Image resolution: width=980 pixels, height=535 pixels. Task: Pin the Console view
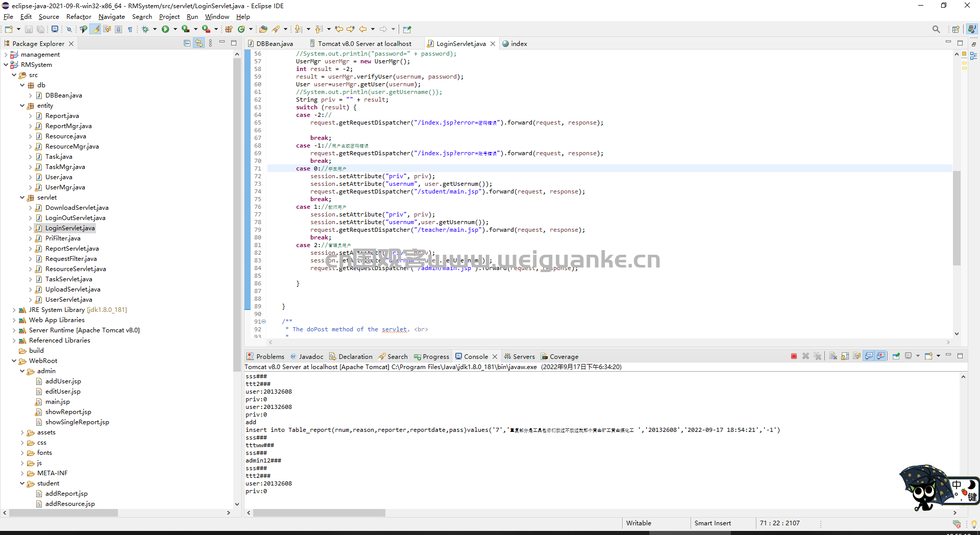coord(896,356)
